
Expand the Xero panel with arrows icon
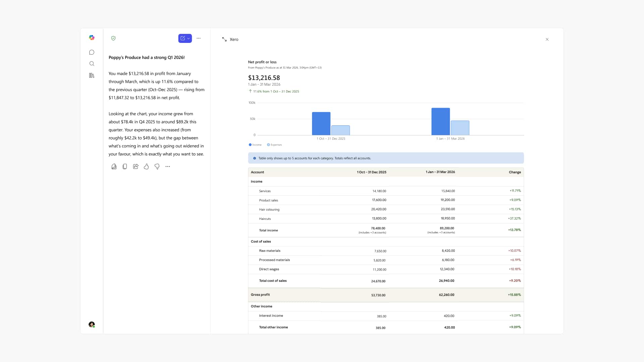coord(224,39)
